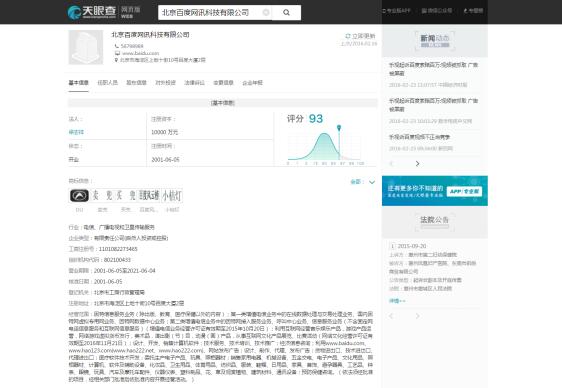Image resolution: width=562 pixels, height=388 pixels.
Task: Click the 详情 link under the court notice
Action: coord(397,301)
